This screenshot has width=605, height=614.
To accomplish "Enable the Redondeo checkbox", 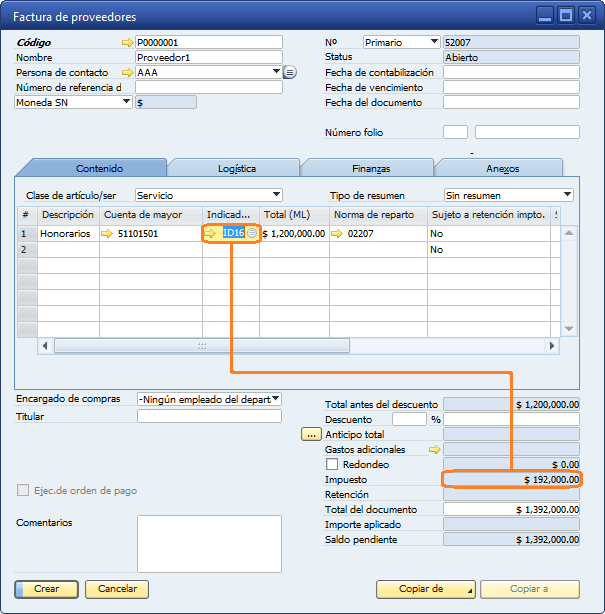I will pos(332,465).
